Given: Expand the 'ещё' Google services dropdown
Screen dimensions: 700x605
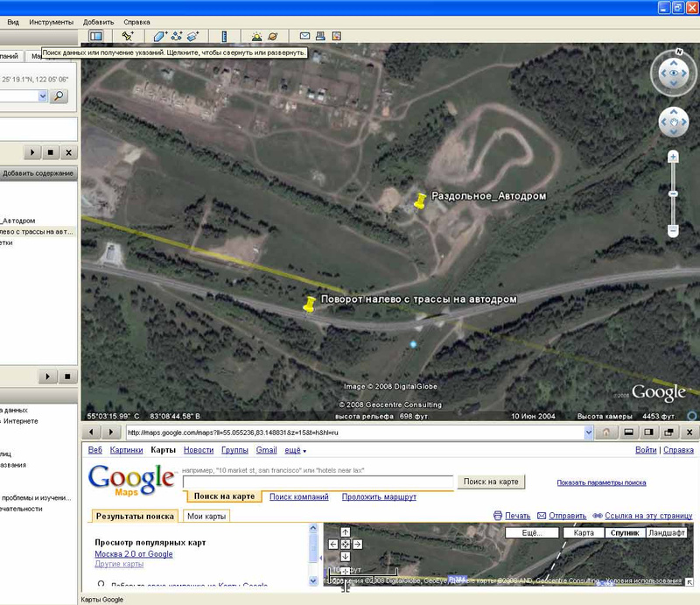Looking at the screenshot, I should click(292, 450).
